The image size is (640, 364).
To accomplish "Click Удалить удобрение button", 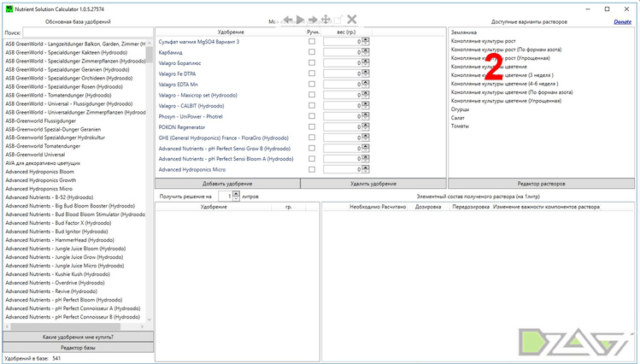I will pyautogui.click(x=373, y=184).
